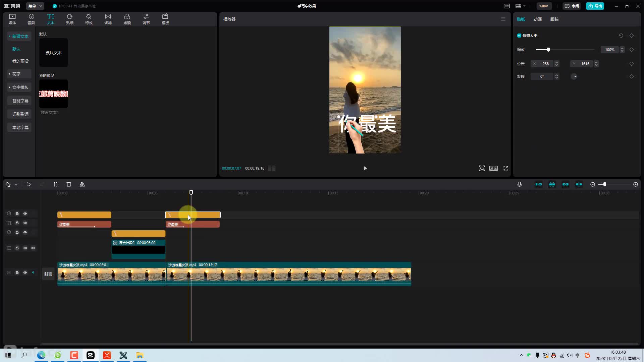Click the mirror flip tool
The image size is (644, 362).
coord(82,184)
